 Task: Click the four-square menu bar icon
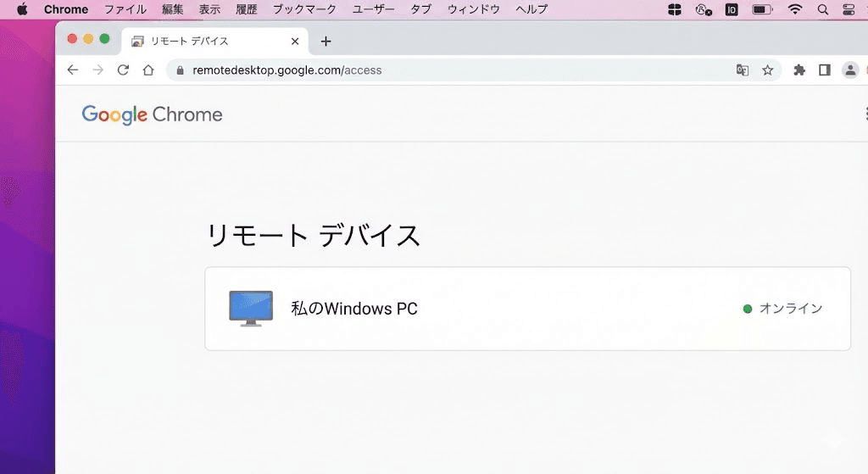[674, 9]
